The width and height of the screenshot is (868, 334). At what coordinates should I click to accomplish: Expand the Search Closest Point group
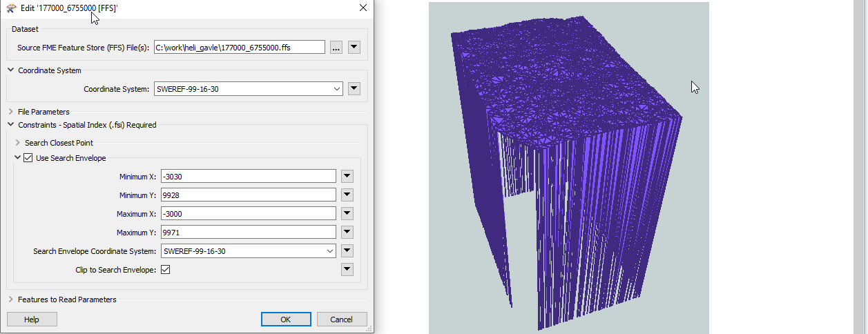point(18,143)
